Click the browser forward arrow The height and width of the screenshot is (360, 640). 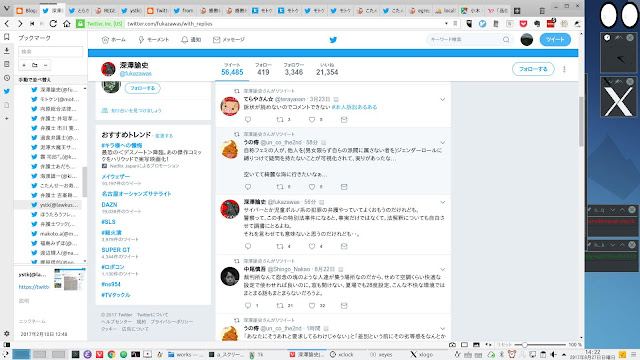[20, 24]
